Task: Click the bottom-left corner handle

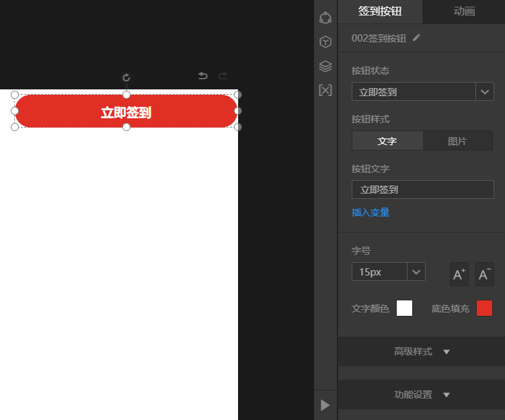Action: click(15, 127)
